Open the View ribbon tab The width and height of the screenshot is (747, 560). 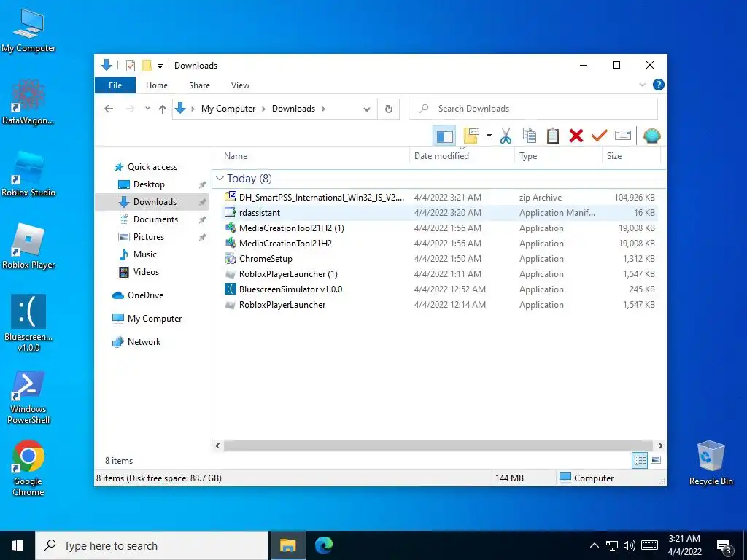pyautogui.click(x=240, y=85)
